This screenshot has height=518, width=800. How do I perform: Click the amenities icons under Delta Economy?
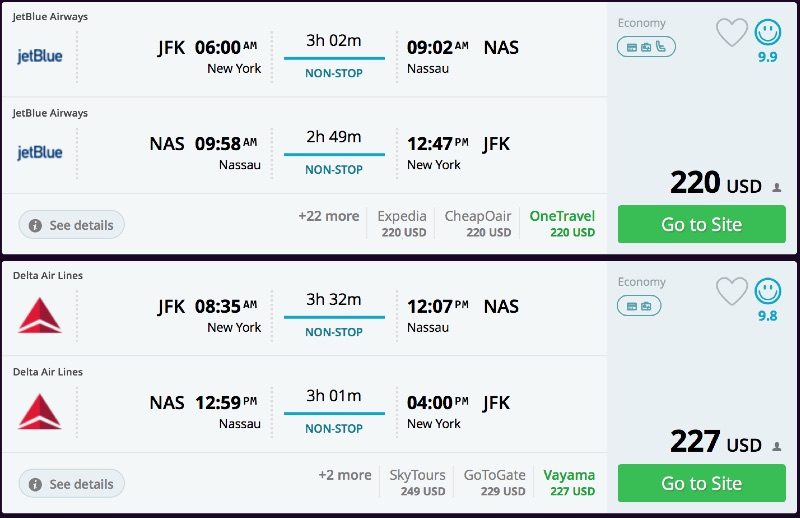[639, 306]
